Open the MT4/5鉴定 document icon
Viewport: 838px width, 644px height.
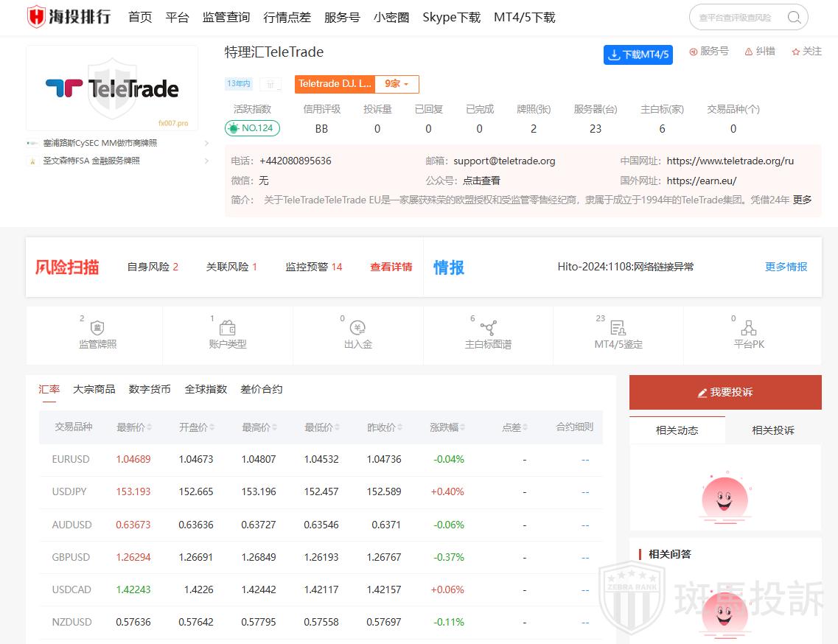(x=618, y=328)
